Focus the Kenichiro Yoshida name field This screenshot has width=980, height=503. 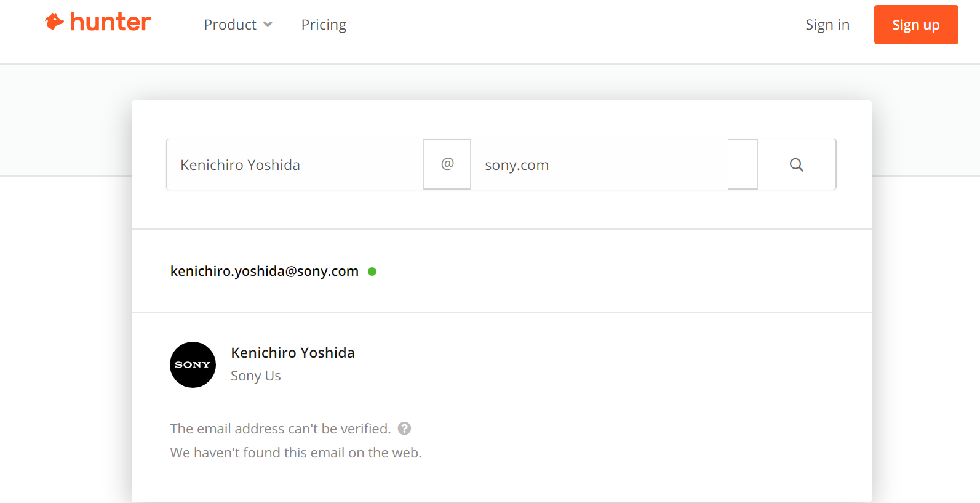point(294,165)
